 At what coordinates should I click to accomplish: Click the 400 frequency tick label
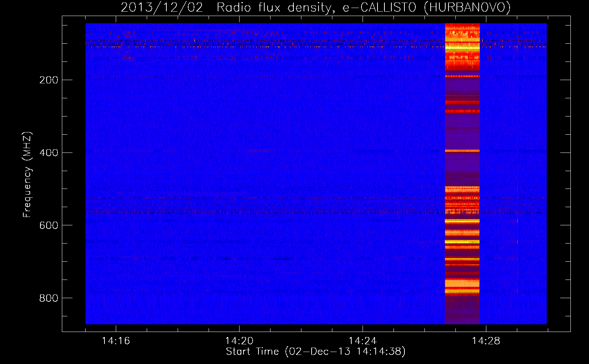49,153
